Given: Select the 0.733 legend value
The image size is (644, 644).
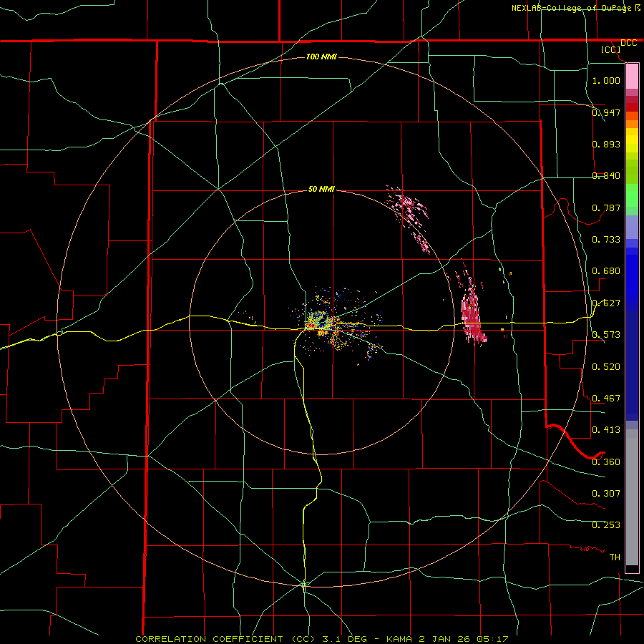Looking at the screenshot, I should (x=606, y=240).
